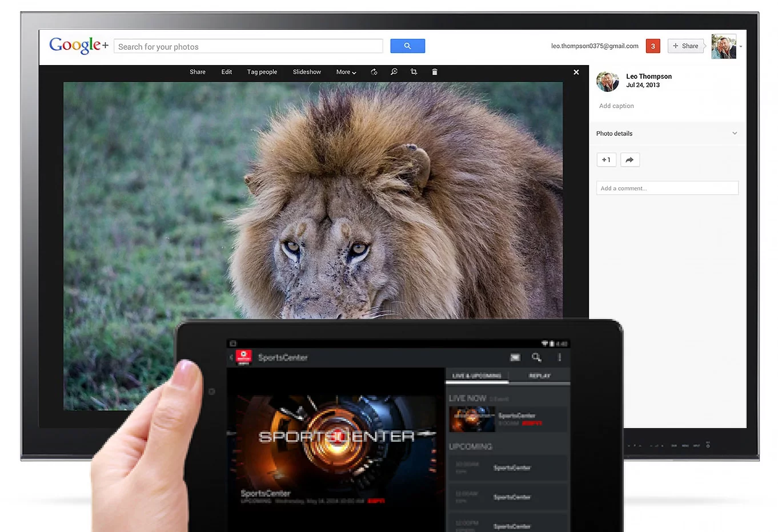Open notifications via the red badge
The width and height of the screenshot is (778, 532).
pos(652,46)
